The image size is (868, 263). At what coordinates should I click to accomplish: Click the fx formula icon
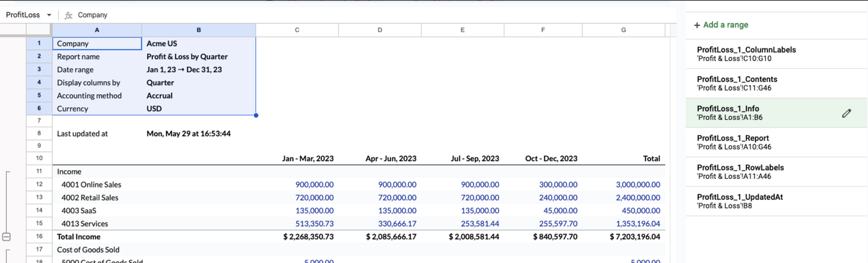tap(69, 15)
